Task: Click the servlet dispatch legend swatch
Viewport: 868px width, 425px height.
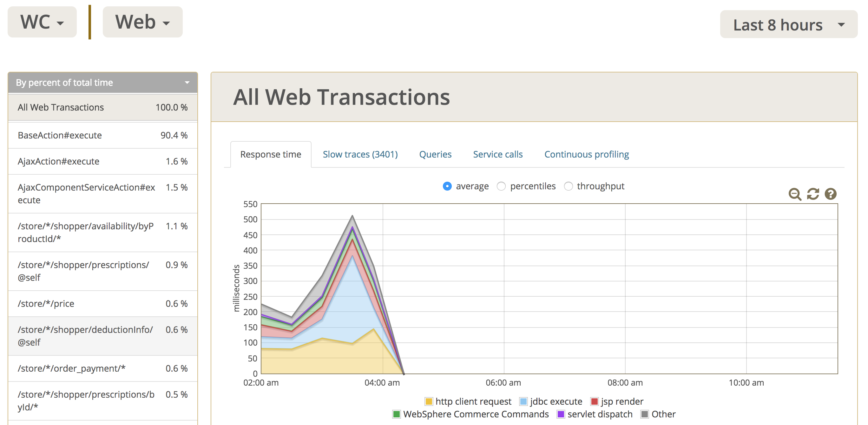Action: (561, 414)
